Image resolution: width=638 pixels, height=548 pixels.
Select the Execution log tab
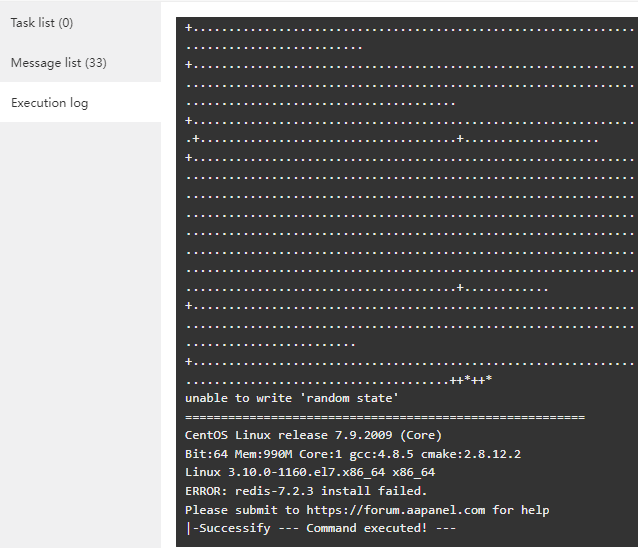pos(50,103)
